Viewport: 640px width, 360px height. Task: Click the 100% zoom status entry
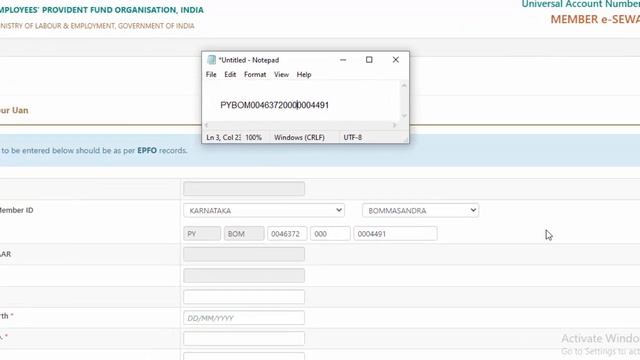pos(253,138)
